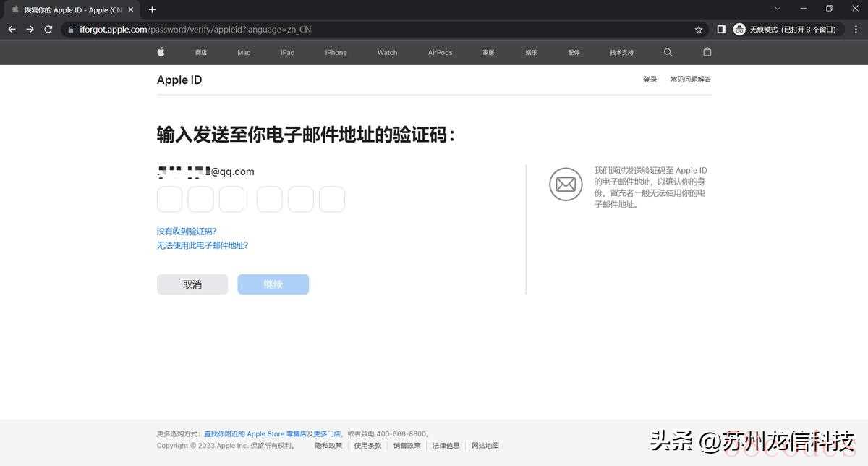
Task: Minimize the browser window
Action: 804,9
